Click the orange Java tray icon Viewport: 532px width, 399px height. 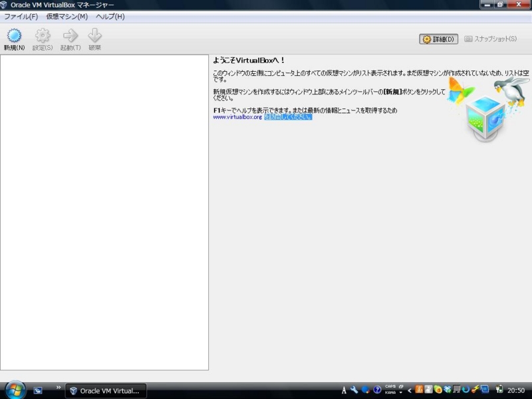[420, 389]
